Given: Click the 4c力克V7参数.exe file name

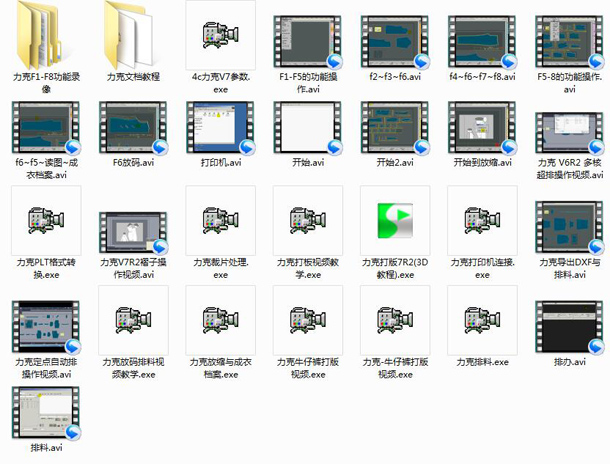Looking at the screenshot, I should click(x=221, y=83).
